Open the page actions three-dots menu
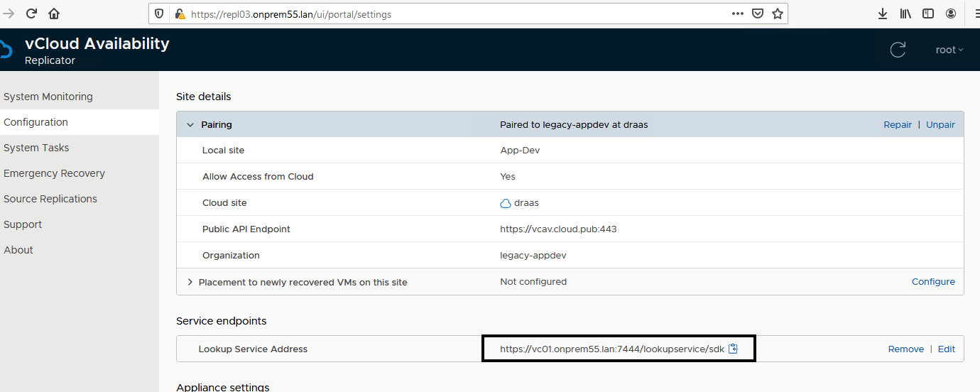 point(738,13)
